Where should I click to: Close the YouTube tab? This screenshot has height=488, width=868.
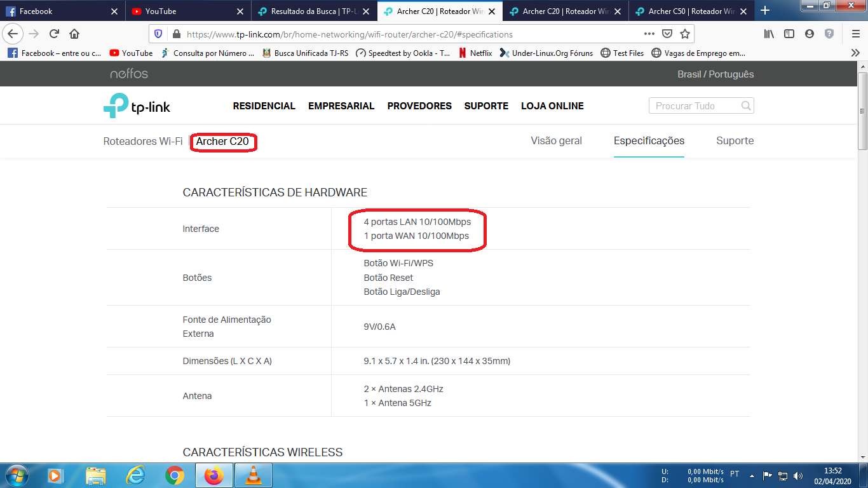[240, 11]
